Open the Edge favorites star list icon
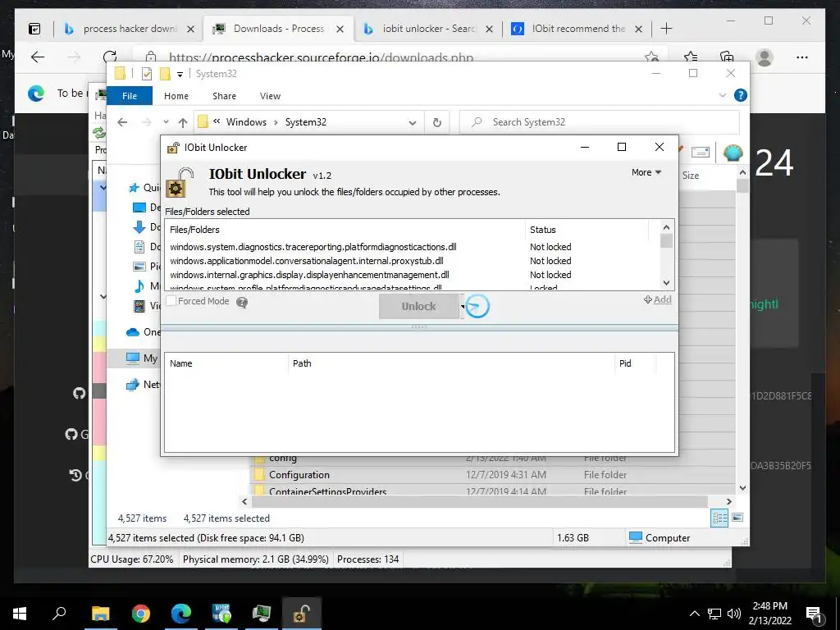The image size is (840, 630). click(x=691, y=57)
